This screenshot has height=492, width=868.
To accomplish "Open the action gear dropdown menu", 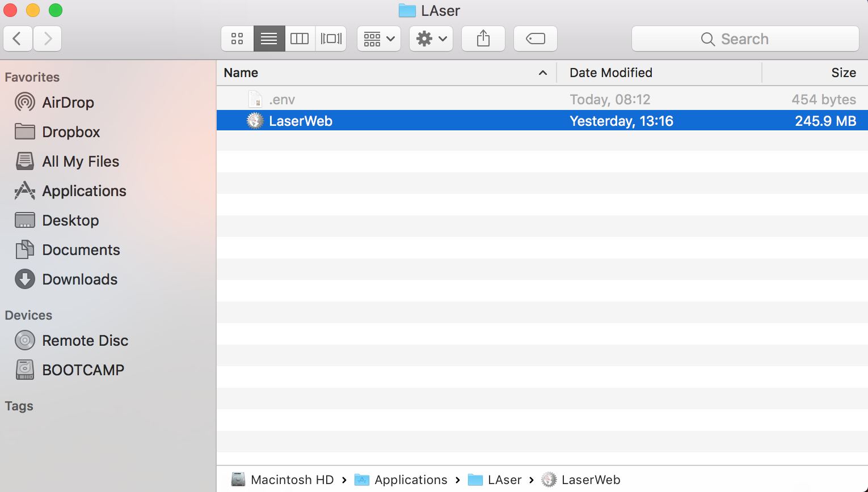I will [x=431, y=39].
